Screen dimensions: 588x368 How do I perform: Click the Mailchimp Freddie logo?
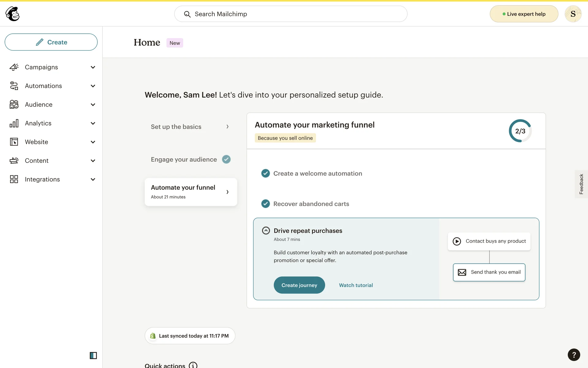point(13,14)
